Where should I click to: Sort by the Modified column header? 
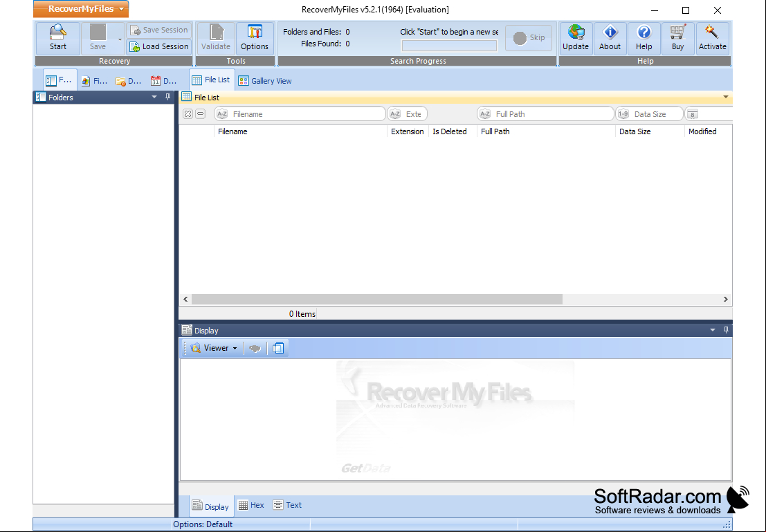click(708, 131)
